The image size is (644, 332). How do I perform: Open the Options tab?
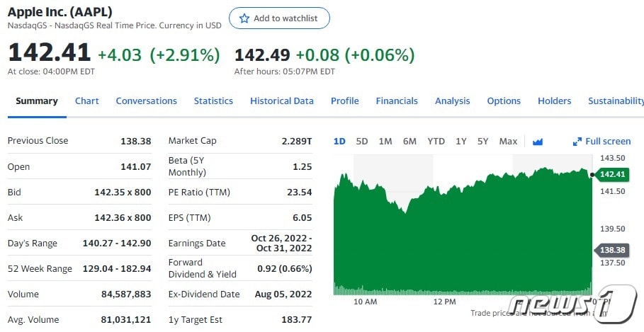504,101
